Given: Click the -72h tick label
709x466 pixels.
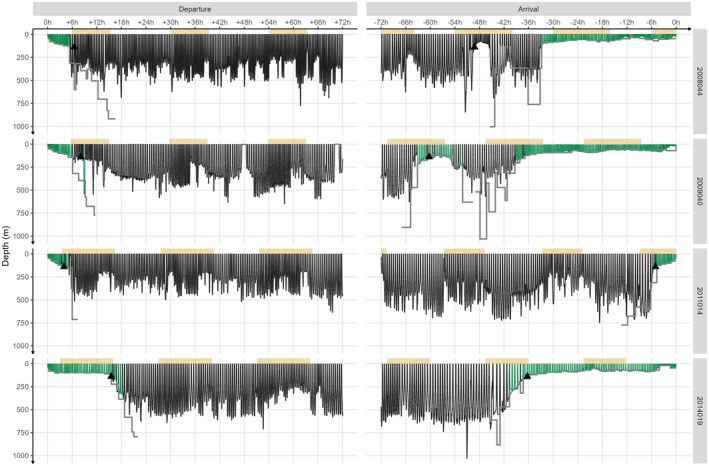Looking at the screenshot, I should coord(381,22).
